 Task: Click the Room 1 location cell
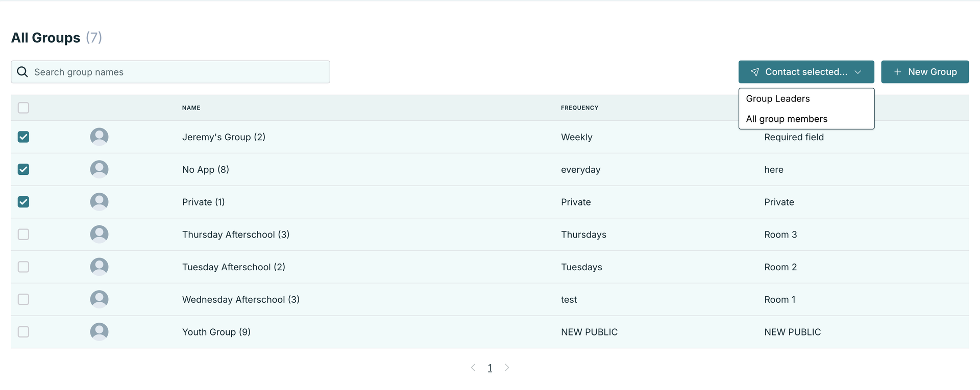click(x=780, y=300)
